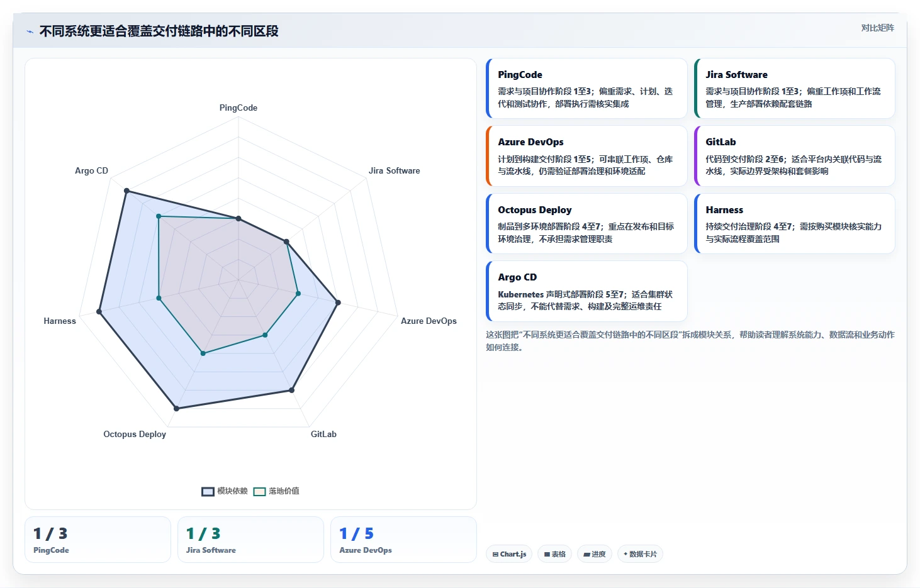Click the GitLab radar axis label
920x588 pixels.
tap(323, 434)
